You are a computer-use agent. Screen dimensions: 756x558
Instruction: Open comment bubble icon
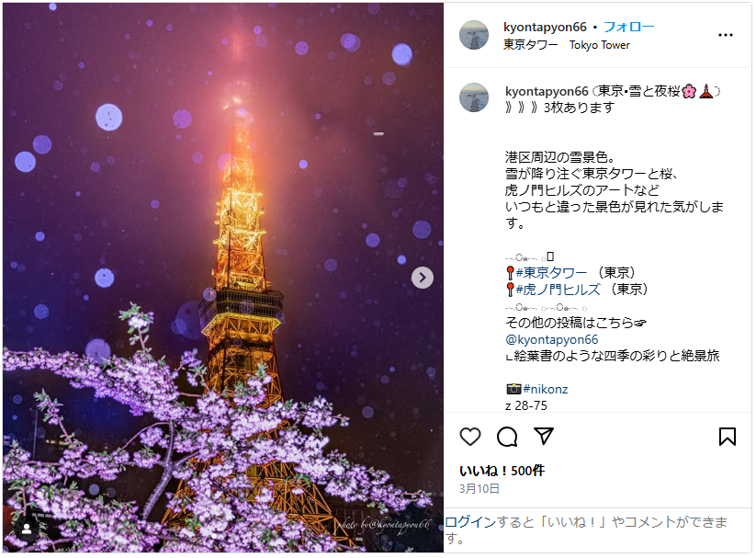507,437
